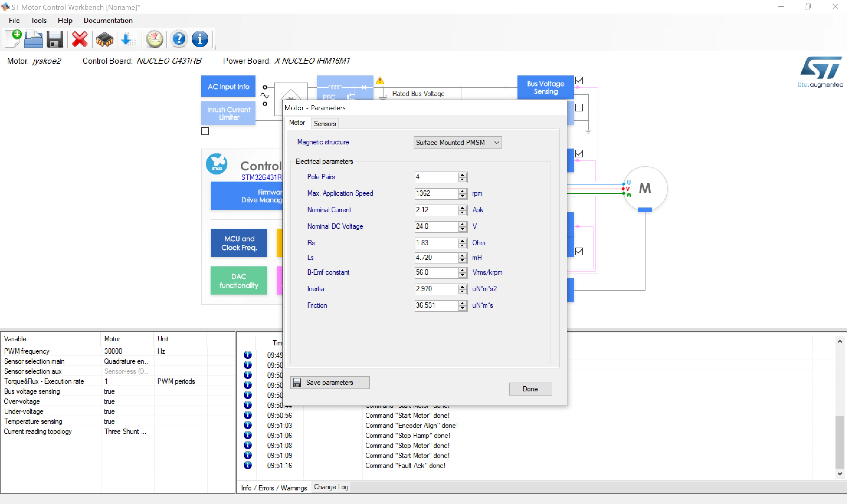Screen dimensions: 847x504
Task: Click the Firmware Drive Management block
Action: point(247,196)
